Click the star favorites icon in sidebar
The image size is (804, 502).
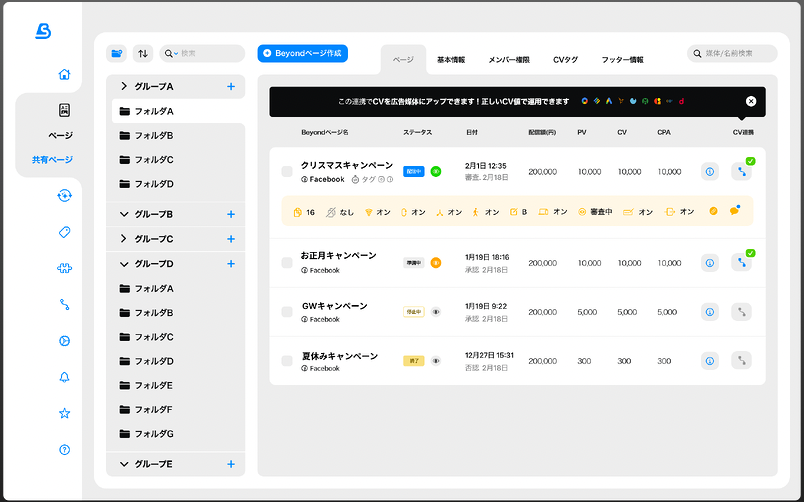65,413
